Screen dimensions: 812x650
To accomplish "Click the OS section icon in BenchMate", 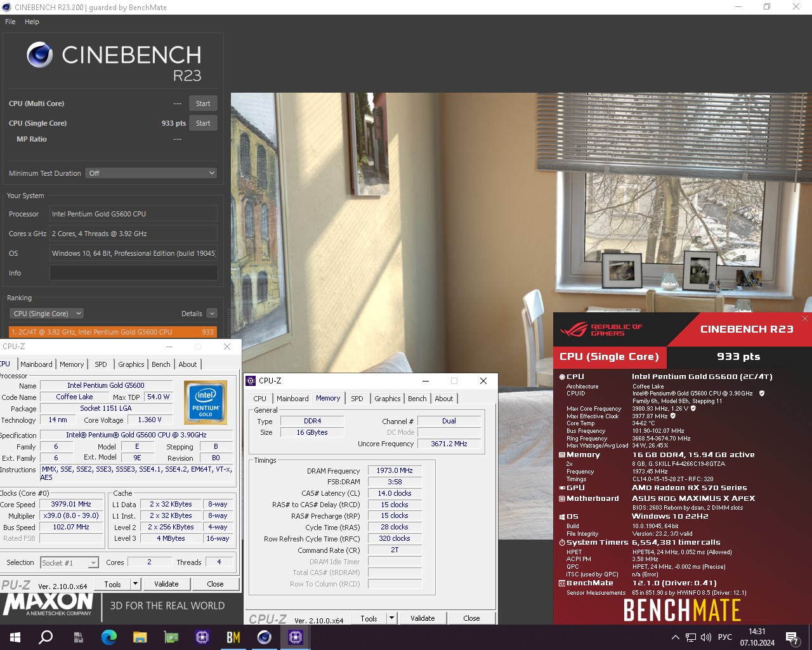I will point(562,517).
